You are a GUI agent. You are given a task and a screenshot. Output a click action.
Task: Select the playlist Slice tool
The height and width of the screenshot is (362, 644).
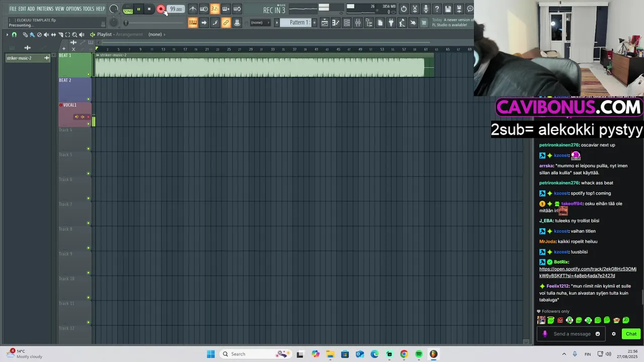(x=60, y=35)
